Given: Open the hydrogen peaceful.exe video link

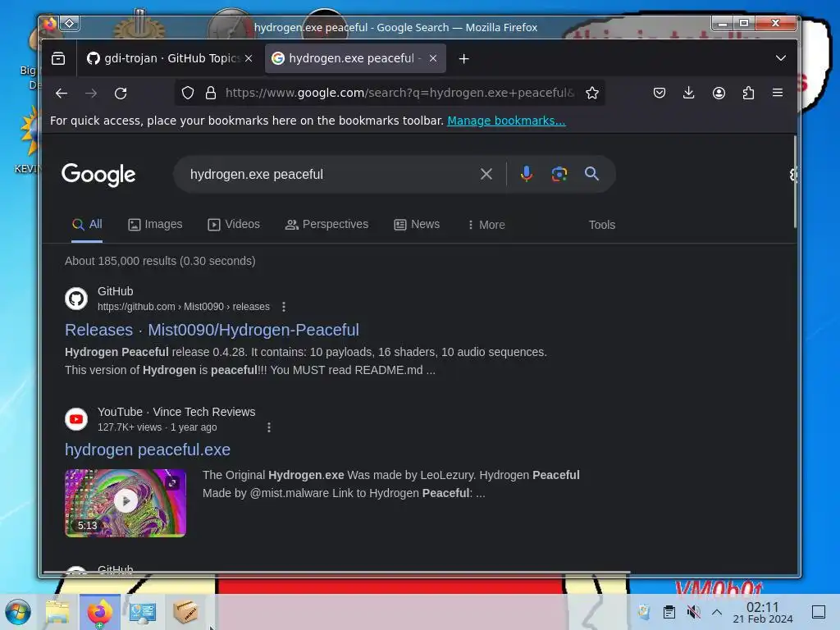Looking at the screenshot, I should pos(148,450).
